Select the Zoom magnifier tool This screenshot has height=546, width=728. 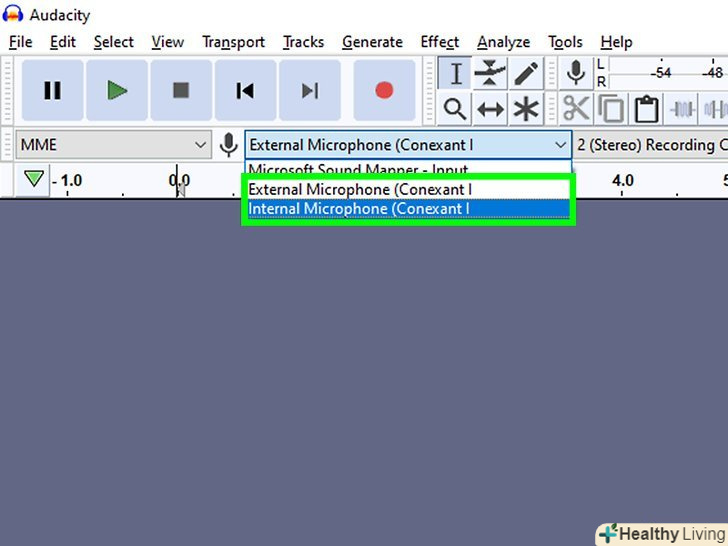pos(455,109)
